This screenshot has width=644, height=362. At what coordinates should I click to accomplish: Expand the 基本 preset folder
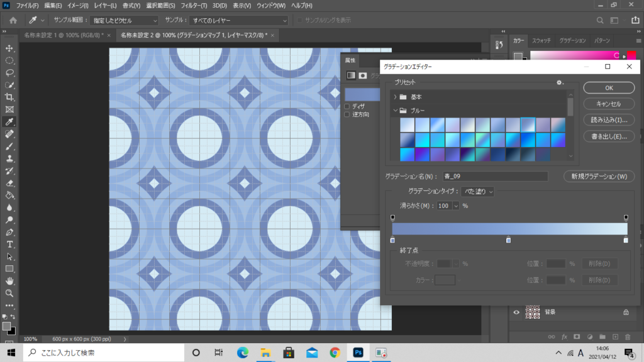pyautogui.click(x=395, y=97)
